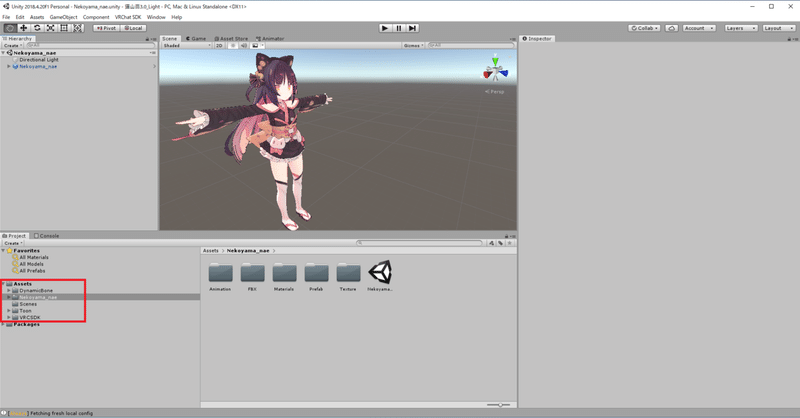
Task: Open the Gizmos dropdown
Action: pos(413,45)
